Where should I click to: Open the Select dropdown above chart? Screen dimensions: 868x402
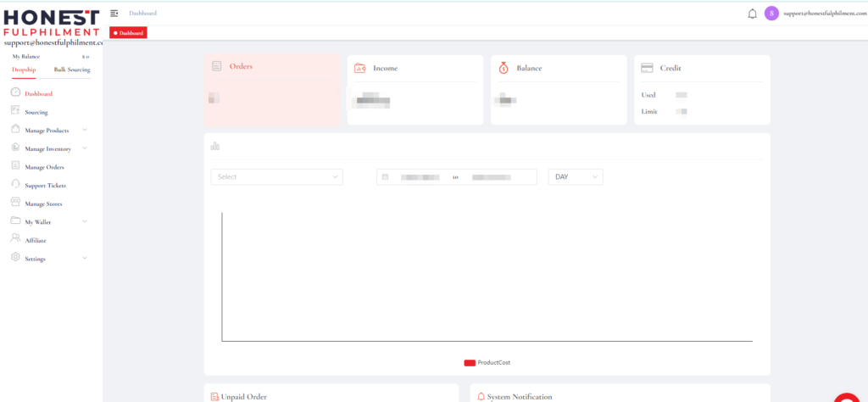click(x=276, y=176)
